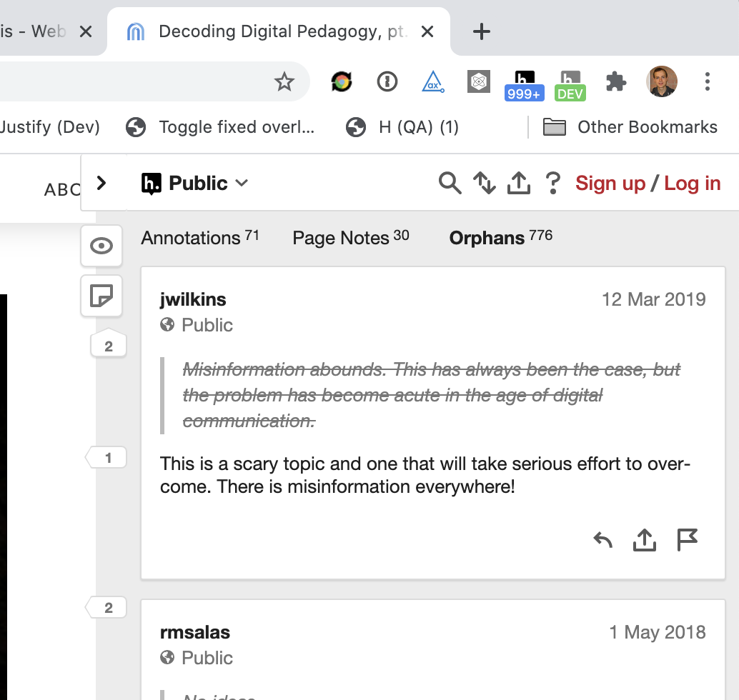Share jwilkins' annotation using the export icon
Image resolution: width=739 pixels, height=700 pixels.
click(645, 540)
